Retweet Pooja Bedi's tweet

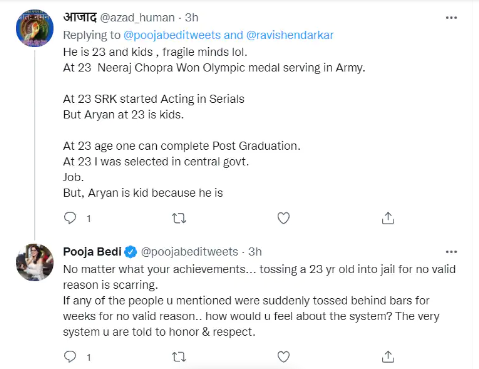[x=179, y=357]
